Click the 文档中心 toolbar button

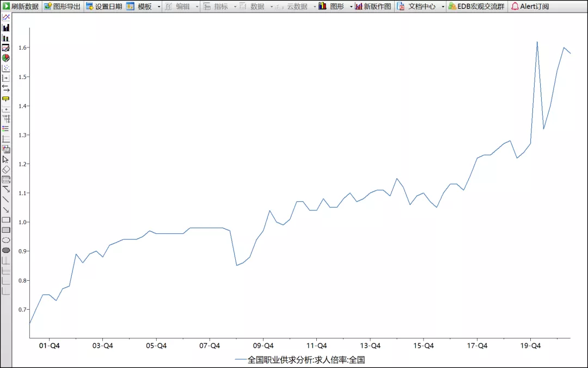pyautogui.click(x=418, y=7)
